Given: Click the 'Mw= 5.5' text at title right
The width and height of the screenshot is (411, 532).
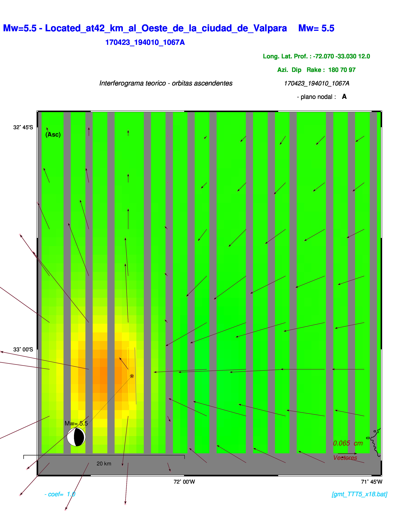Looking at the screenshot, I should pyautogui.click(x=316, y=28).
